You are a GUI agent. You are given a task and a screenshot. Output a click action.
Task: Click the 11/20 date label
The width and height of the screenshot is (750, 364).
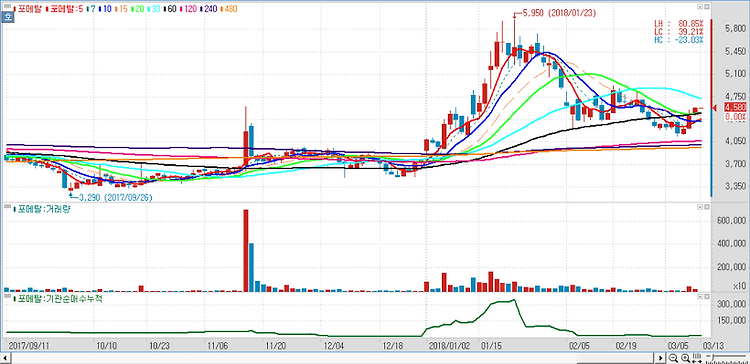pos(276,345)
